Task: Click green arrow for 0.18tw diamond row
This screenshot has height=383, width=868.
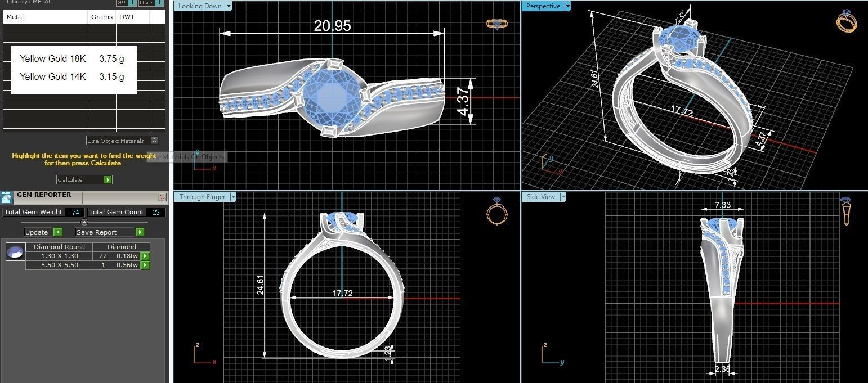Action: click(145, 256)
